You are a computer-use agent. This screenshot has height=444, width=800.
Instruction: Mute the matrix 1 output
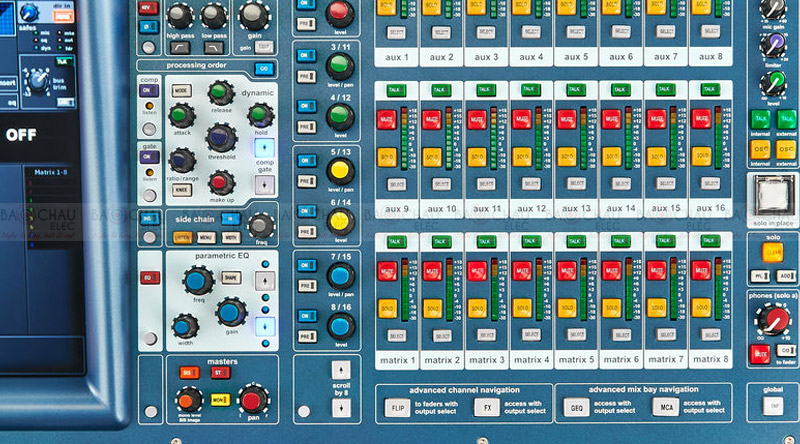pos(387,270)
